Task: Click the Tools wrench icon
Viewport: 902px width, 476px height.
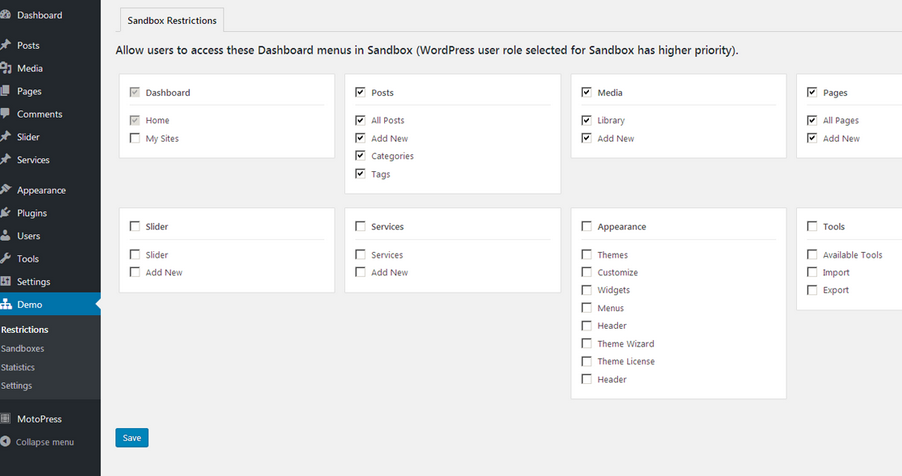Action: pyautogui.click(x=6, y=258)
